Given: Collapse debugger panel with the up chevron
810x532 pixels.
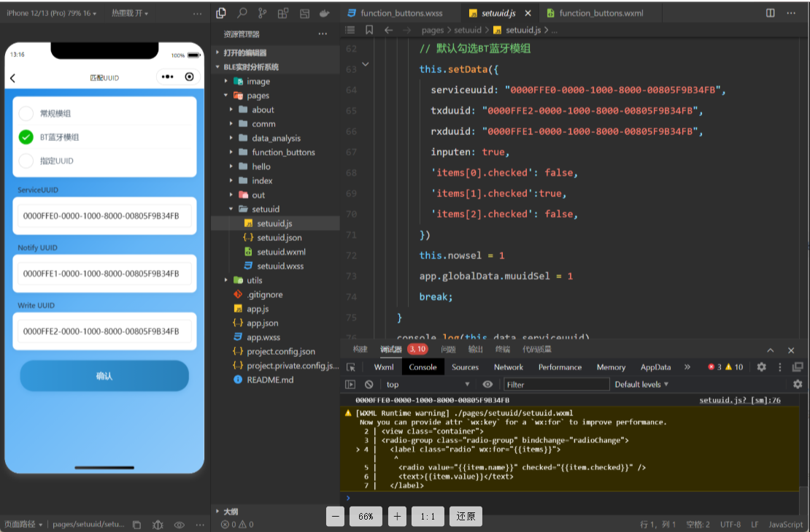Looking at the screenshot, I should pyautogui.click(x=770, y=350).
